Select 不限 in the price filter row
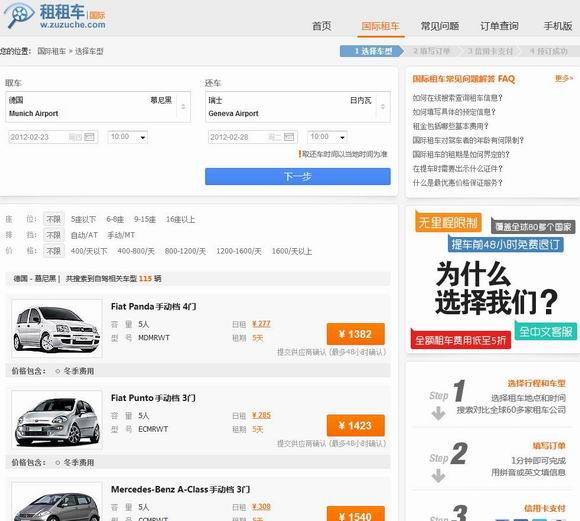 (x=54, y=251)
